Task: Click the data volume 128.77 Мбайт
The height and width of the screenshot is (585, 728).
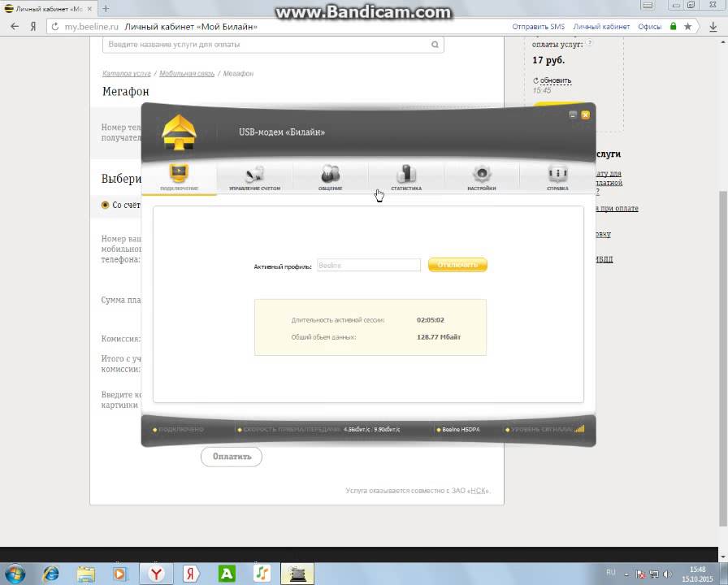Action: (439, 337)
